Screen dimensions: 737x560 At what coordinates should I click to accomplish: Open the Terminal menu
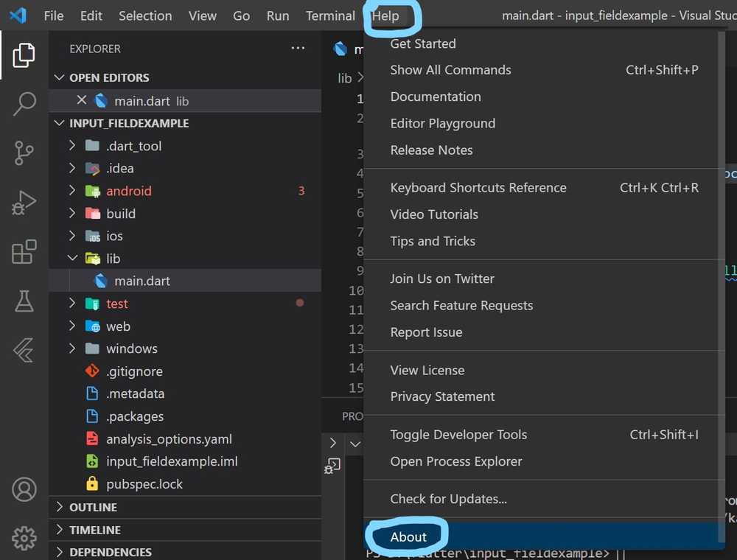(x=330, y=16)
